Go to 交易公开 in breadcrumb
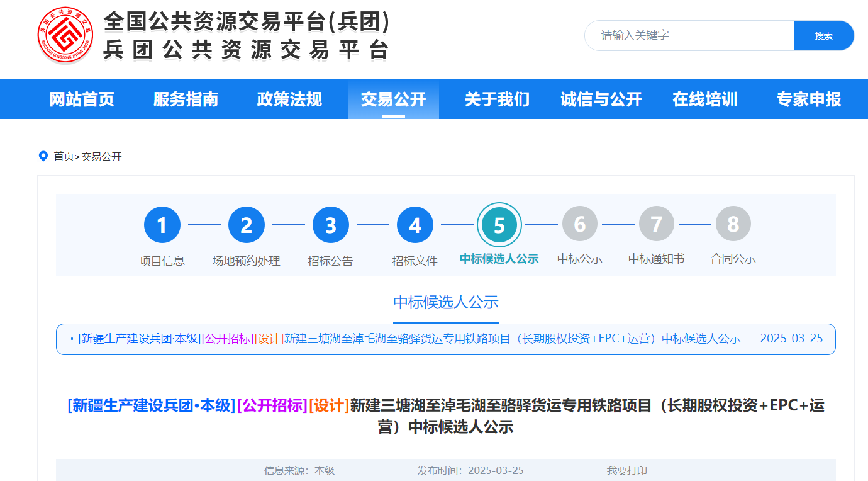This screenshot has width=868, height=481. click(x=102, y=157)
